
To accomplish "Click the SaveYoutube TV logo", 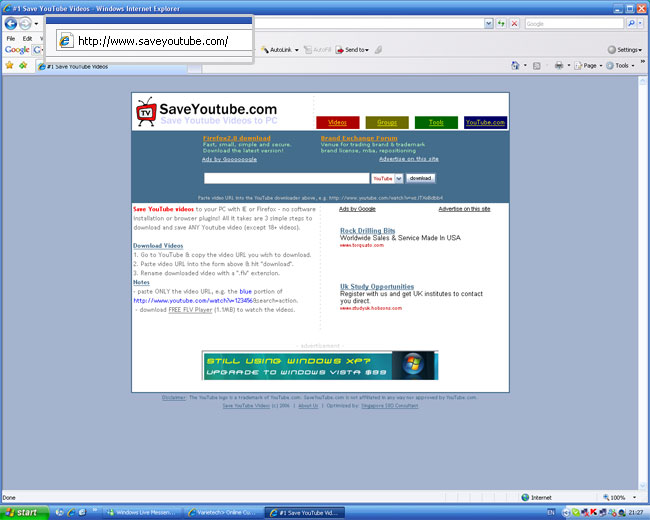I will pos(146,112).
